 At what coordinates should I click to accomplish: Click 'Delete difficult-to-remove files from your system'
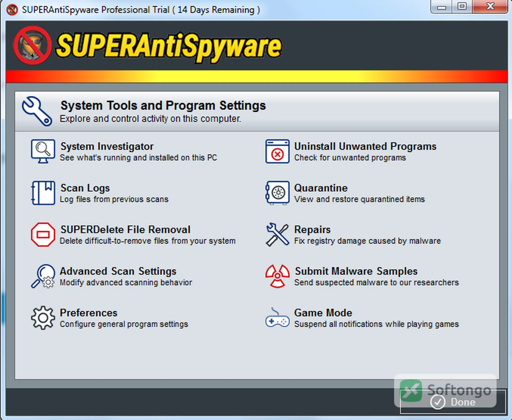point(147,241)
